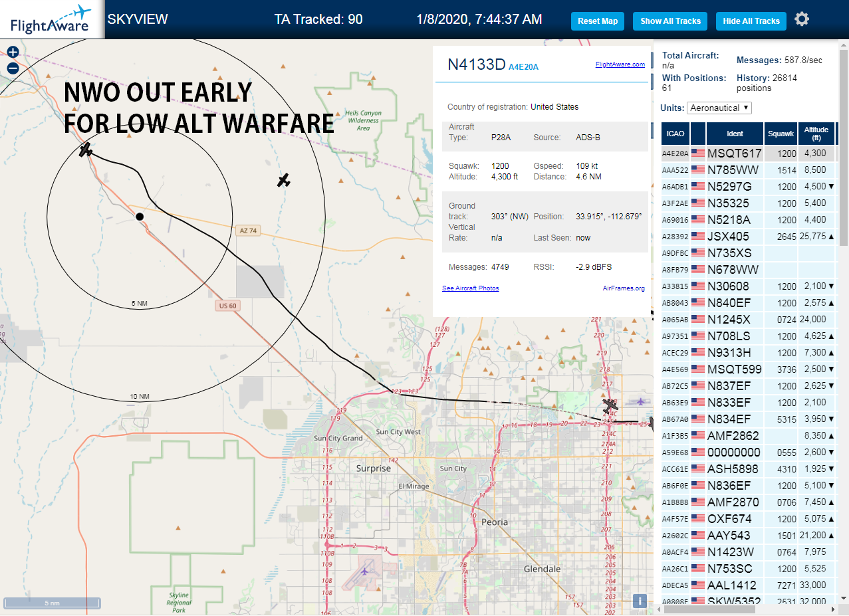849x616 pixels.
Task: Select the aircraft icon at the track's end
Action: pos(86,150)
